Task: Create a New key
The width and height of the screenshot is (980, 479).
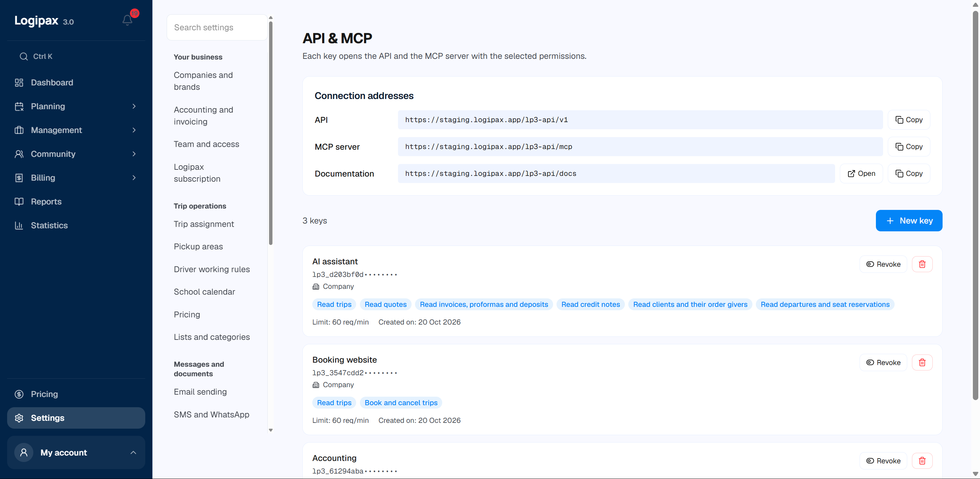Action: click(x=909, y=221)
